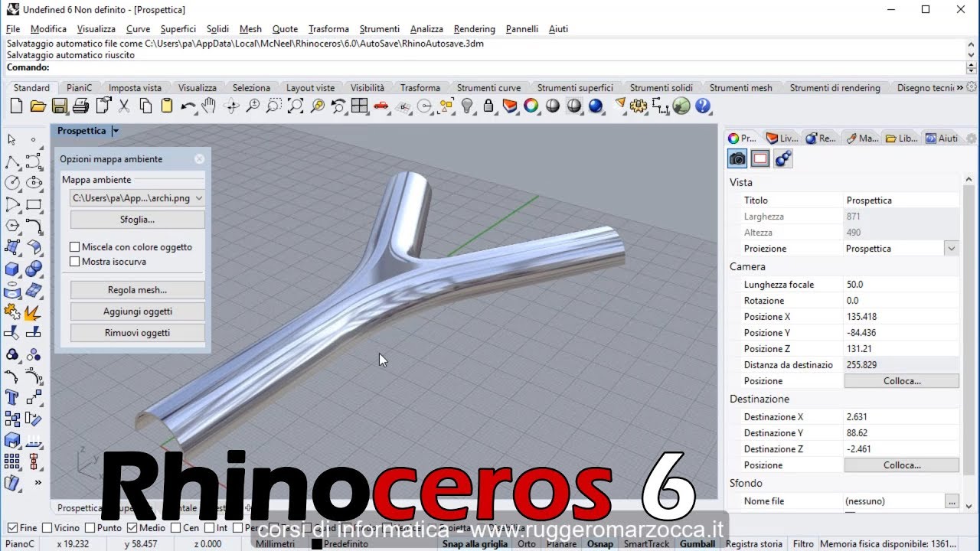The image size is (980, 551).
Task: Click Colloca... button under Camera
Action: click(x=902, y=381)
